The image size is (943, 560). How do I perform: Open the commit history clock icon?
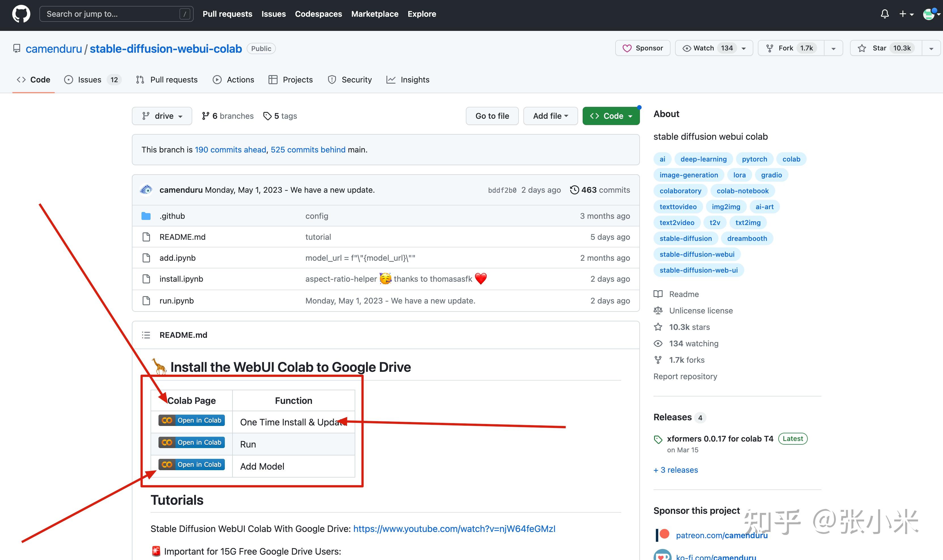pyautogui.click(x=574, y=190)
